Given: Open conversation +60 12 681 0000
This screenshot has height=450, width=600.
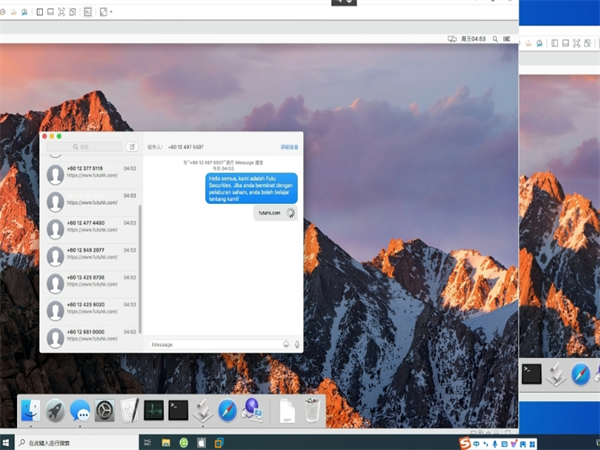Looking at the screenshot, I should (92, 335).
